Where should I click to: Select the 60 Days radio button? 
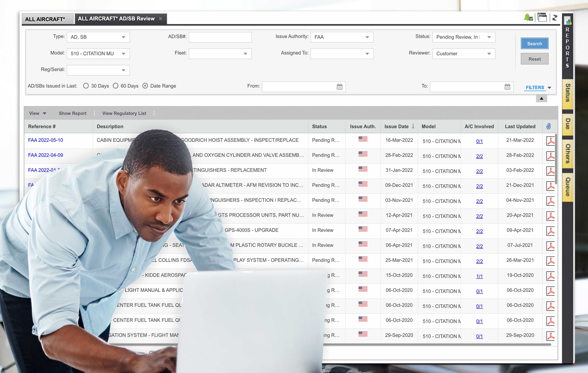click(x=116, y=86)
